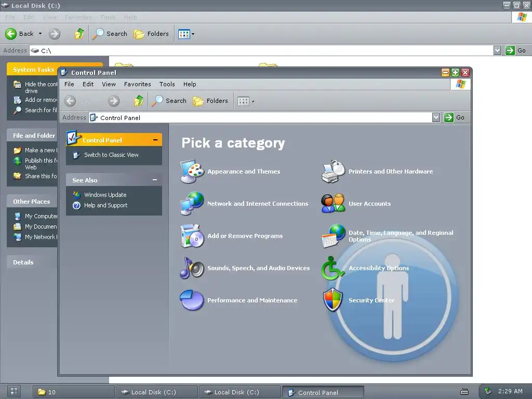Open the Local Disk address bar dropdown
The image size is (532, 399).
[497, 50]
